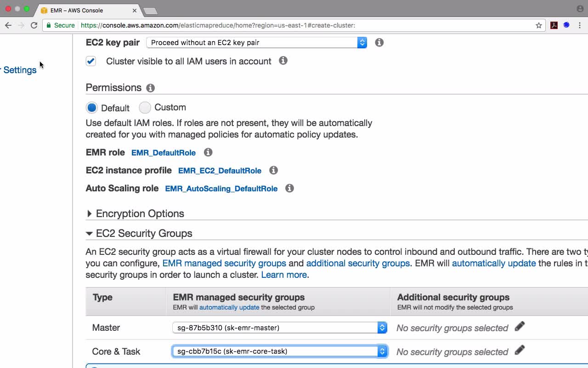
Task: Click the Learn more link
Action: [283, 275]
